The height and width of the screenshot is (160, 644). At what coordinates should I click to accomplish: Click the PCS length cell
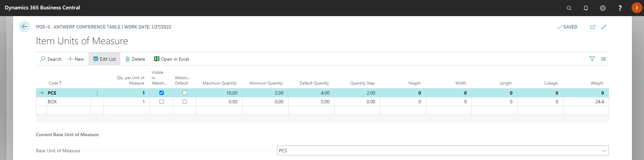tap(494, 93)
